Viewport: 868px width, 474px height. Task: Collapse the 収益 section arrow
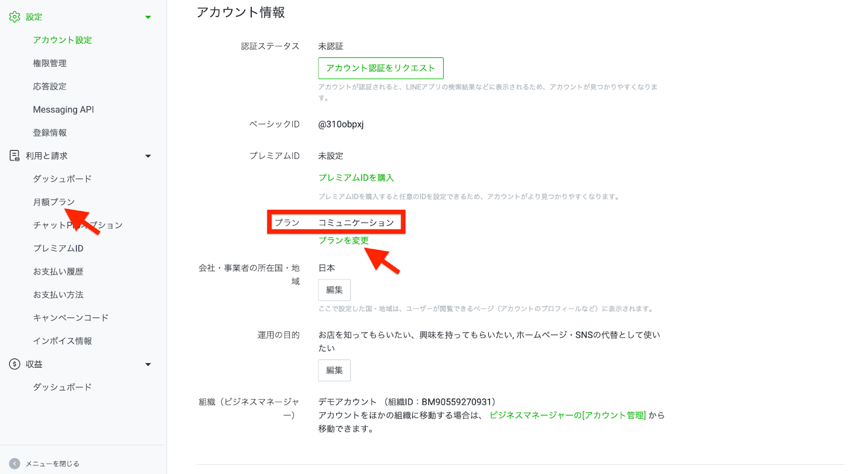[148, 364]
